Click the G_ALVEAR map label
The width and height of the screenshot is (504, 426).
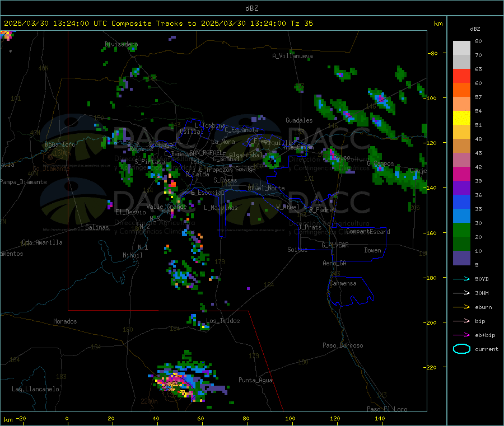click(335, 245)
